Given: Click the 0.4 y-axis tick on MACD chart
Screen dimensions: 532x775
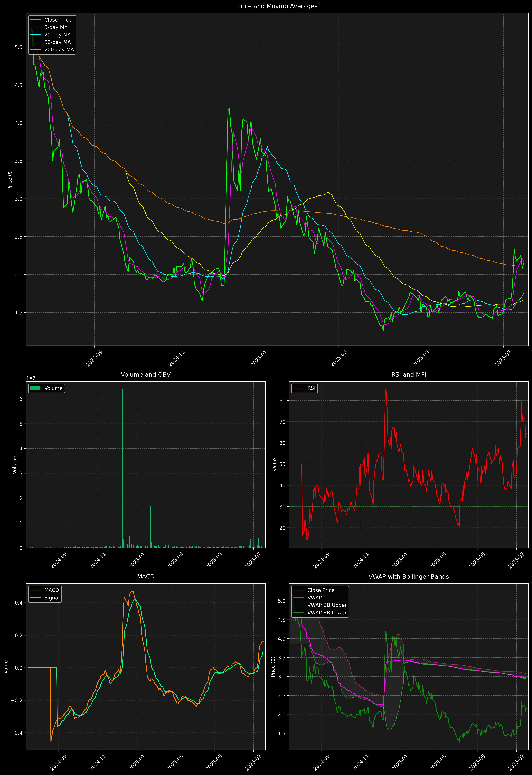Looking at the screenshot, I should click(19, 603).
